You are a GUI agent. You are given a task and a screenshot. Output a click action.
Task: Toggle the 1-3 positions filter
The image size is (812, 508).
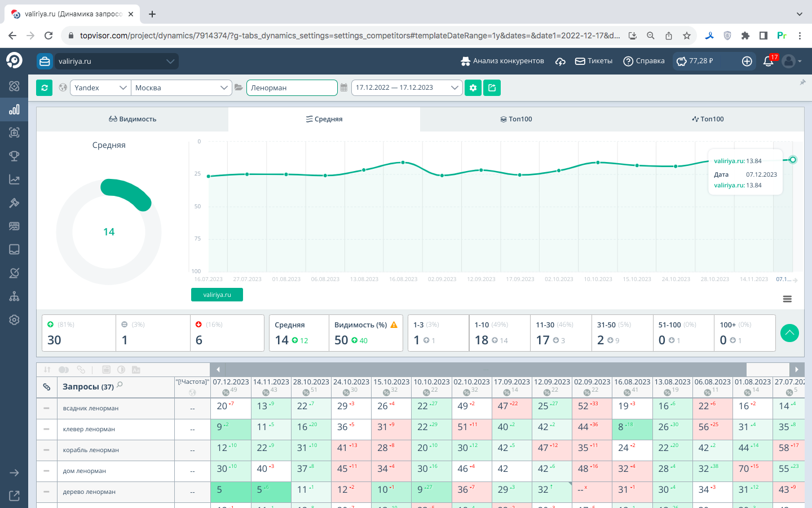coord(438,333)
